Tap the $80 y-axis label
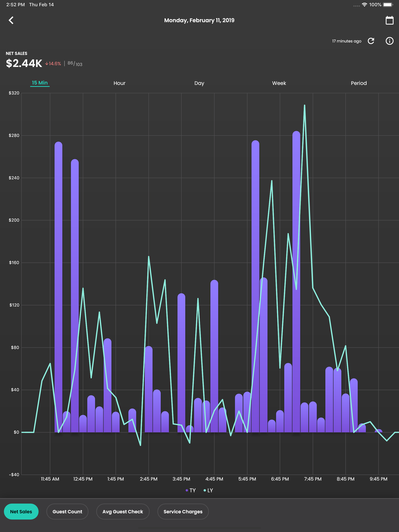The image size is (399, 532). pos(15,348)
